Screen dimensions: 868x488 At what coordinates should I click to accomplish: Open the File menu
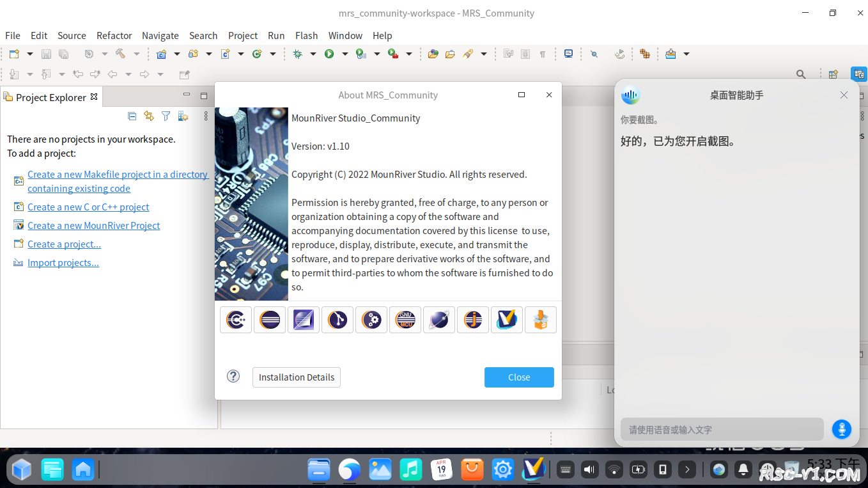click(13, 36)
